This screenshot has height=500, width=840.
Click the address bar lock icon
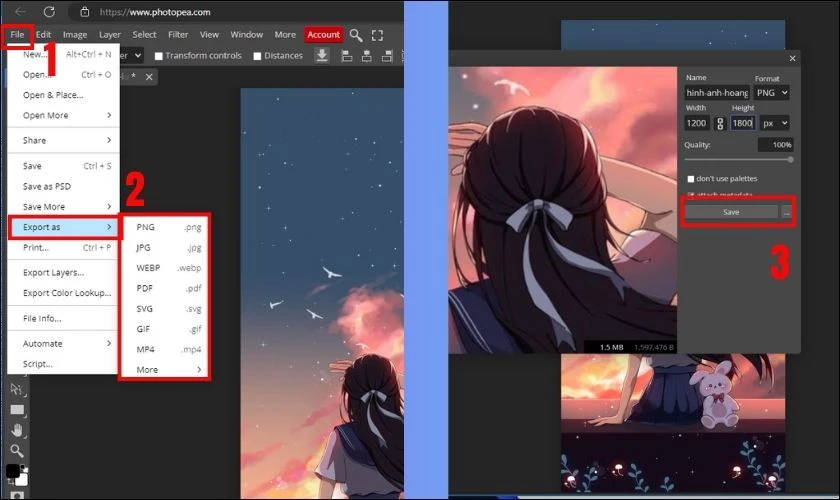pyautogui.click(x=85, y=11)
